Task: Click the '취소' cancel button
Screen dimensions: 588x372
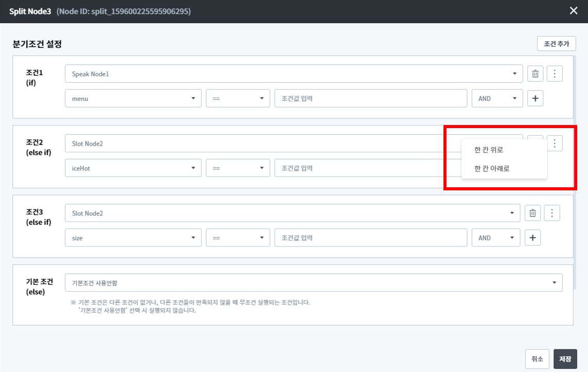Action: [537, 359]
